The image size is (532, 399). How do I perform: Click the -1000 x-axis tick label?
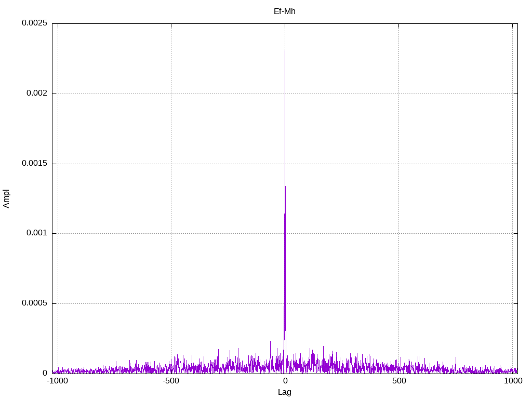coord(57,381)
